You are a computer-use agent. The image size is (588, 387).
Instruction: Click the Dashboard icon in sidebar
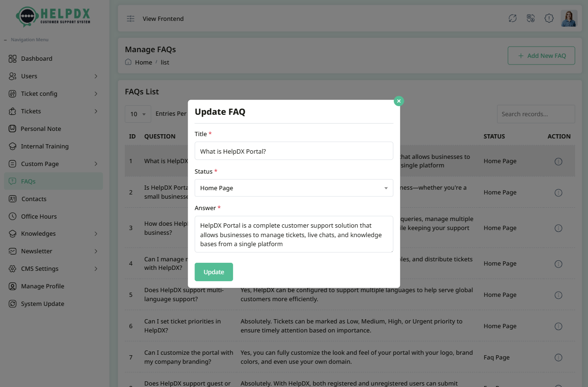[x=12, y=58]
